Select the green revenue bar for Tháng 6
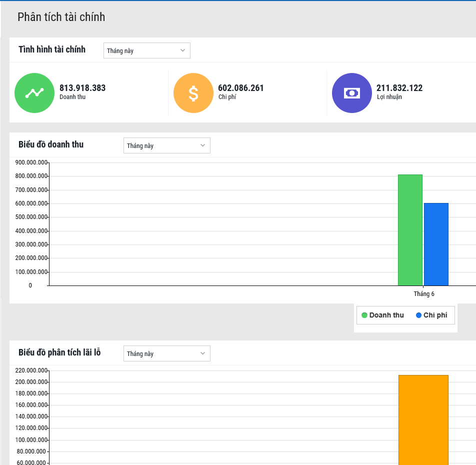 pos(410,230)
